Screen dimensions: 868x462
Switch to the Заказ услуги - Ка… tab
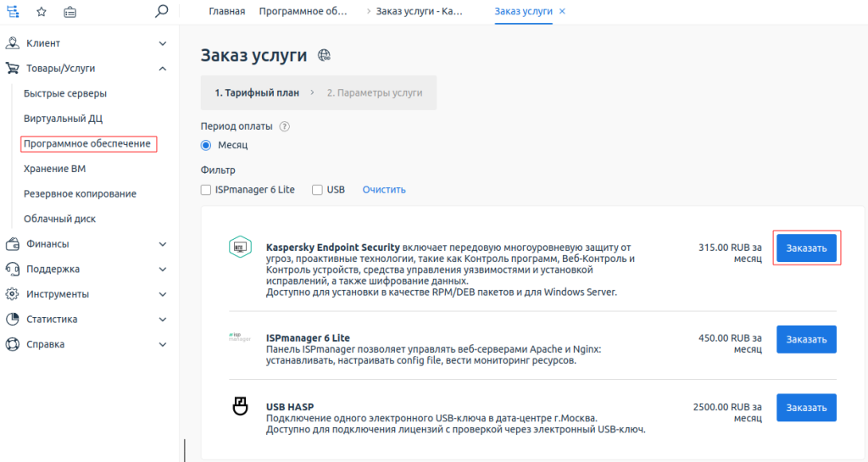pos(419,11)
